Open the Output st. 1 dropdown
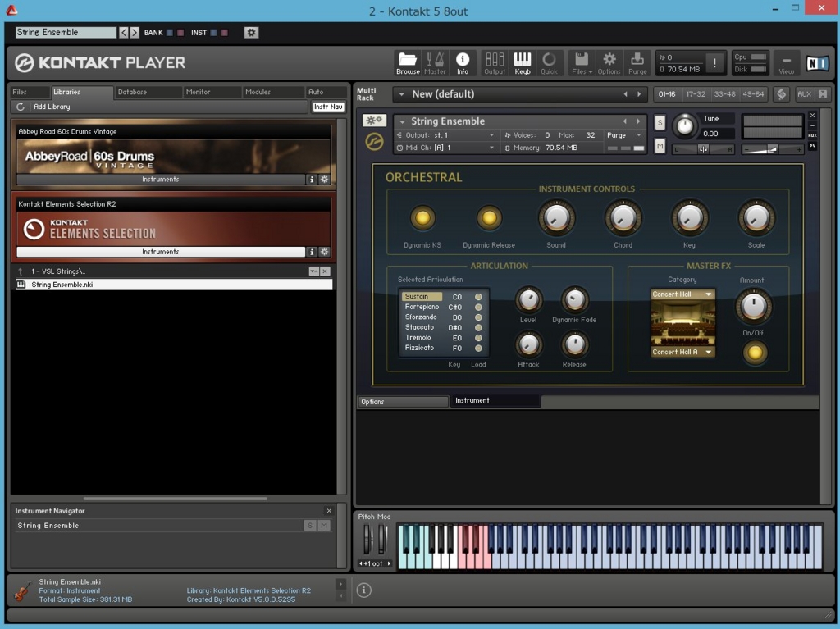Screen dimensions: 840x629 449,135
